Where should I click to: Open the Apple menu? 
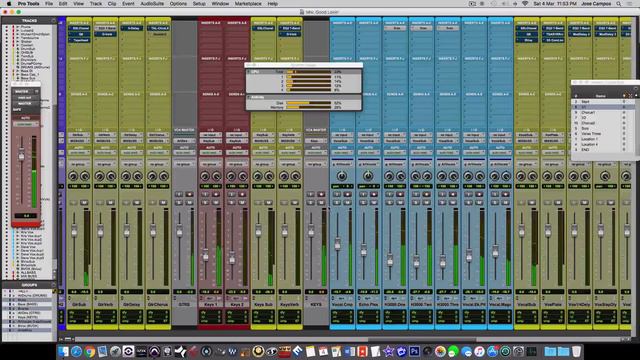(x=9, y=4)
